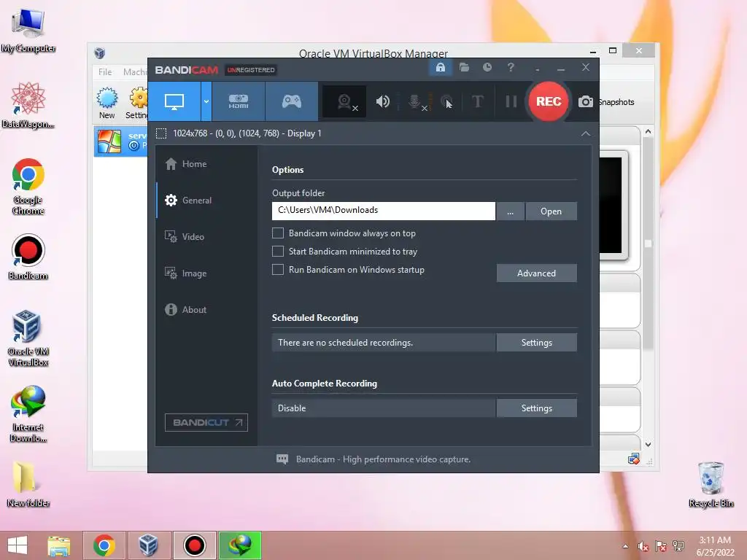This screenshot has height=560, width=747.
Task: Click the Output folder path field
Action: click(384, 211)
